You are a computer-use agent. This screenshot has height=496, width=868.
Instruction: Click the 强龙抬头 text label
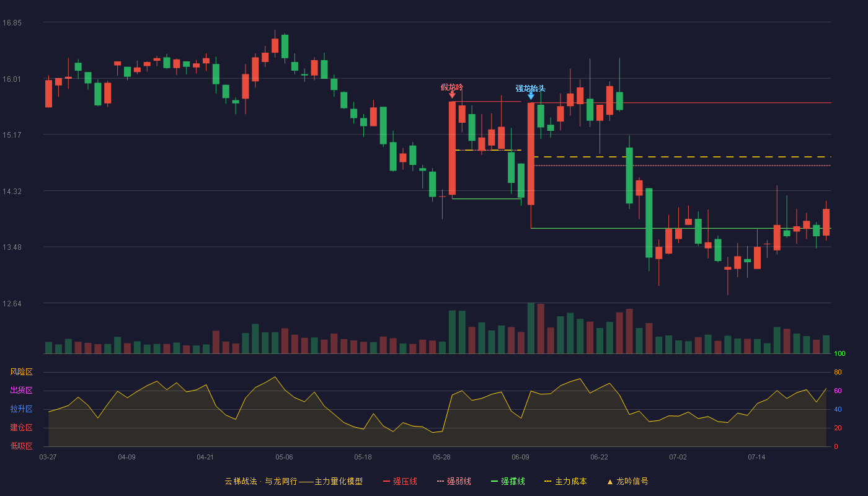coord(531,88)
